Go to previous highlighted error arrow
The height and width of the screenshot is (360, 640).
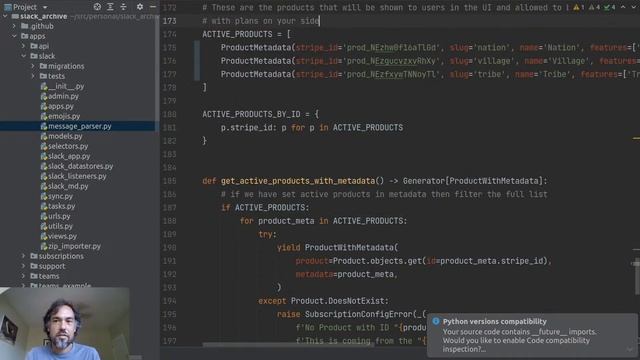tap(623, 7)
